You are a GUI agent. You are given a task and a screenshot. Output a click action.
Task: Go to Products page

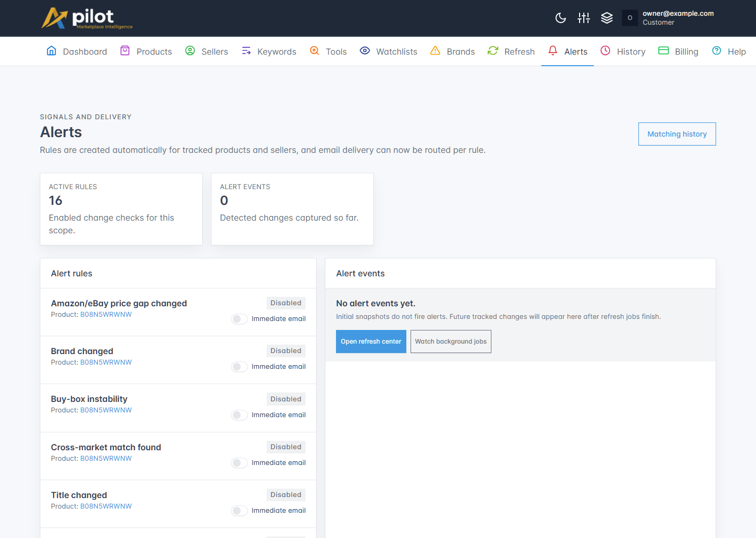click(x=146, y=51)
